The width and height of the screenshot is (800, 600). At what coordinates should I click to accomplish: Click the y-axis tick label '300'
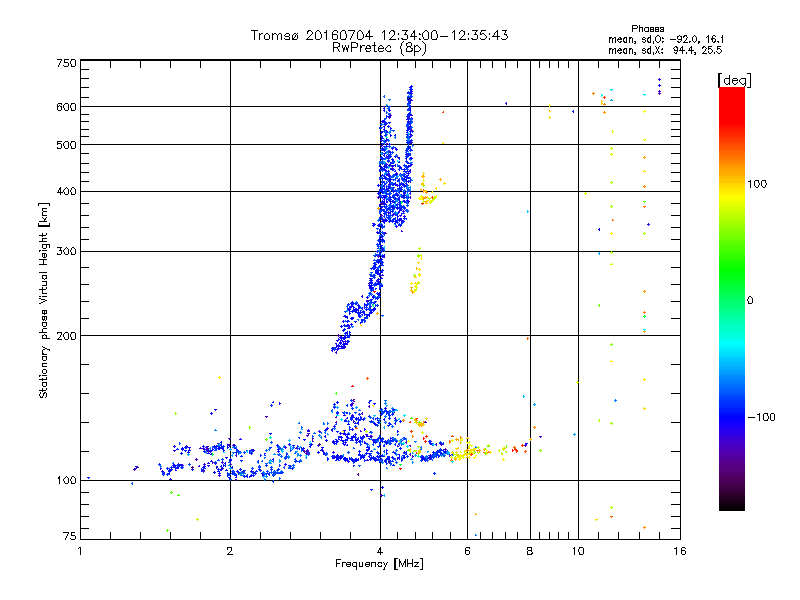click(x=66, y=251)
